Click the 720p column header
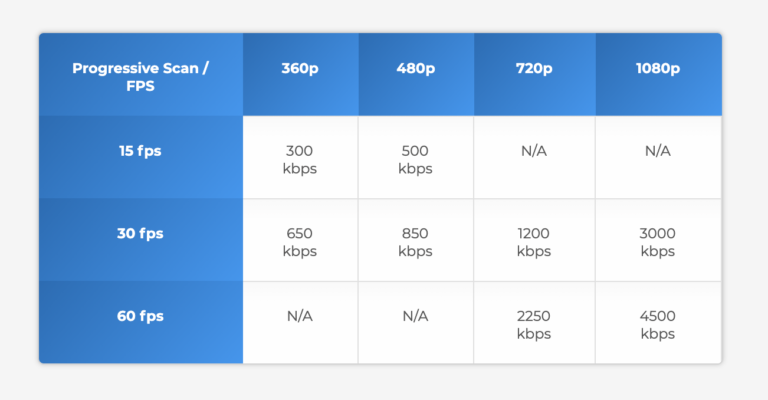The image size is (768, 400). coord(534,69)
